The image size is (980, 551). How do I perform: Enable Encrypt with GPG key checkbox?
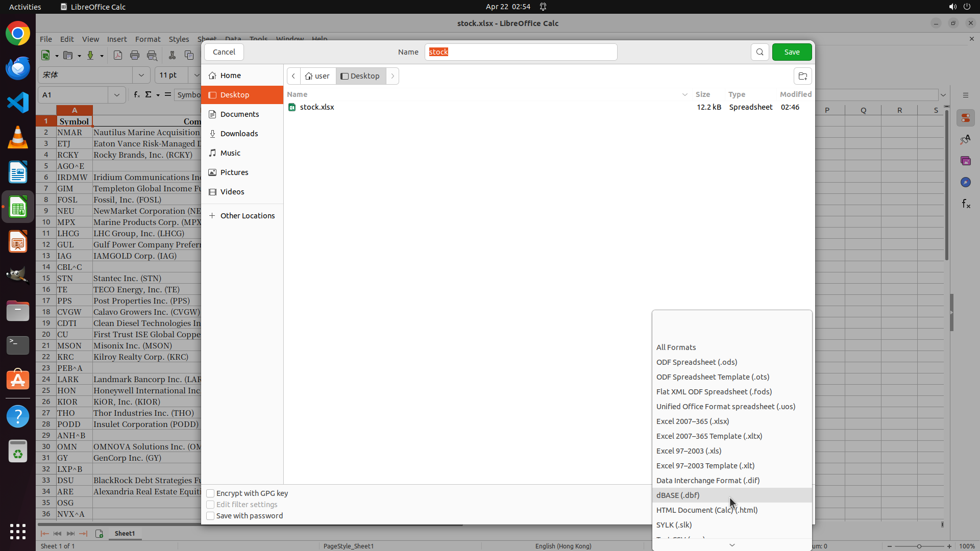210,493
